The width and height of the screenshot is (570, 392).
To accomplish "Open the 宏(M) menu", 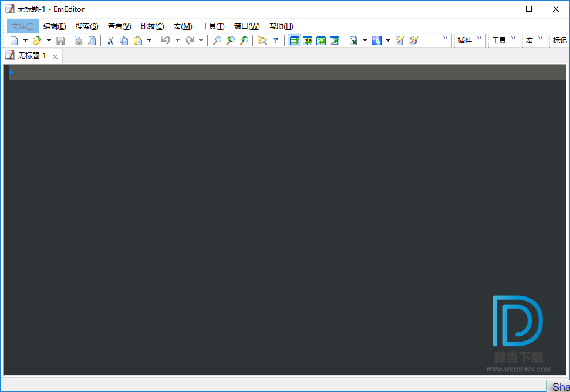I will 183,26.
